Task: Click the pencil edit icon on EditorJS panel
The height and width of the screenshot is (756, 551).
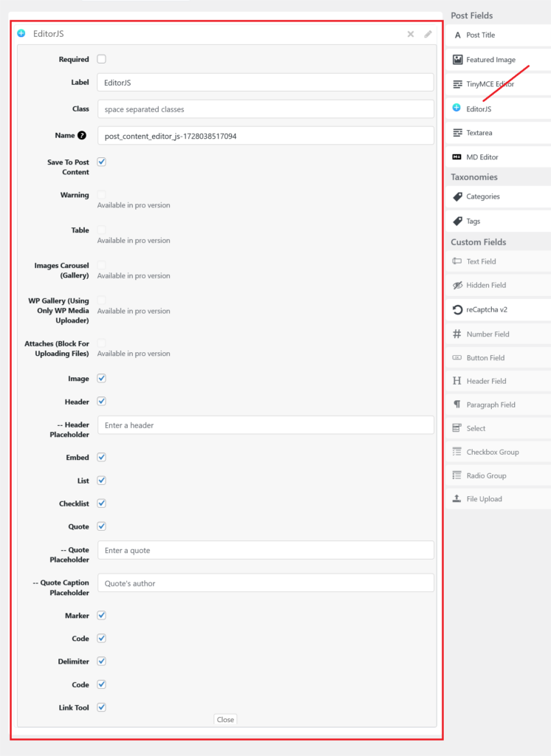Action: click(428, 34)
